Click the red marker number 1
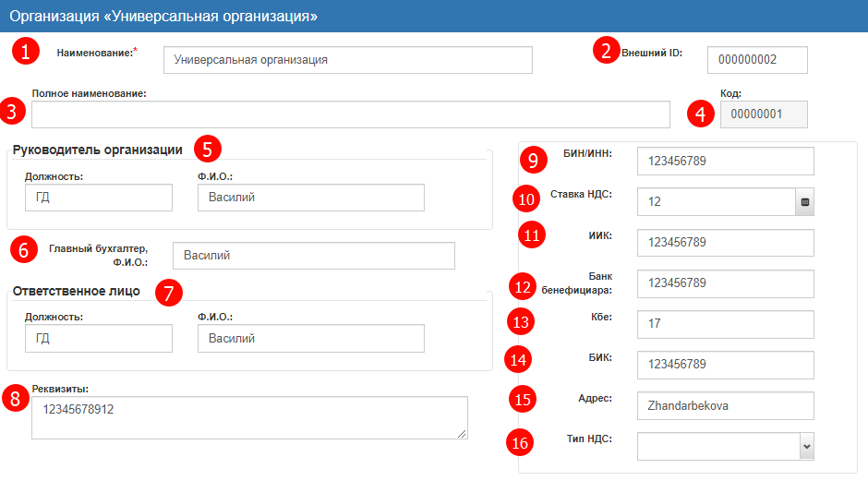The width and height of the screenshot is (868, 481). point(25,52)
